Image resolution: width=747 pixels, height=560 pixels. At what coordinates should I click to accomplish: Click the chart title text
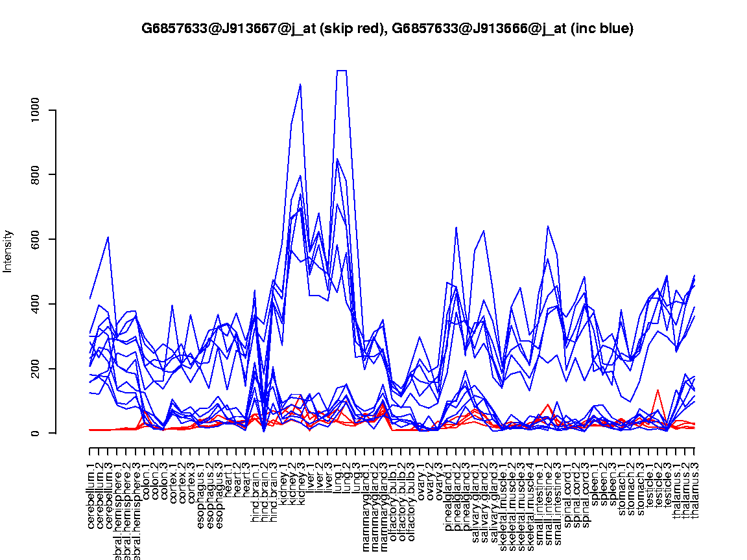pos(387,29)
